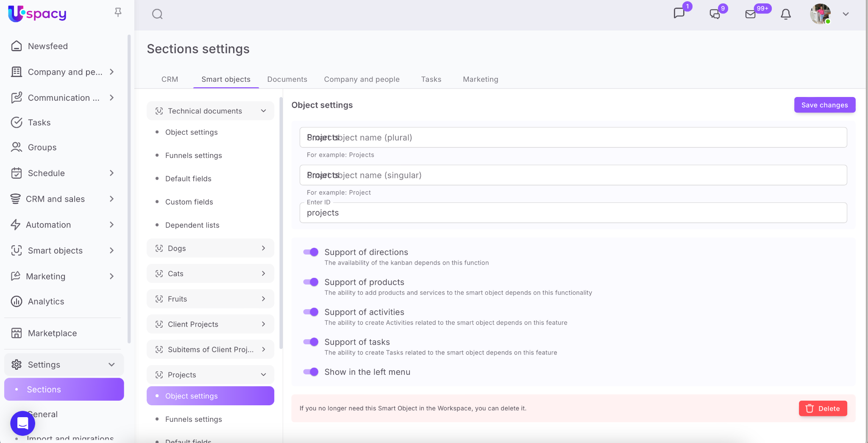Click the pin sidebar icon

[x=118, y=12]
